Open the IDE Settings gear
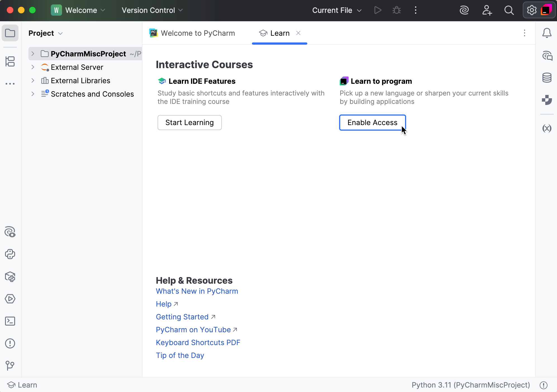Screen dimensions: 557x392 pyautogui.click(x=532, y=10)
